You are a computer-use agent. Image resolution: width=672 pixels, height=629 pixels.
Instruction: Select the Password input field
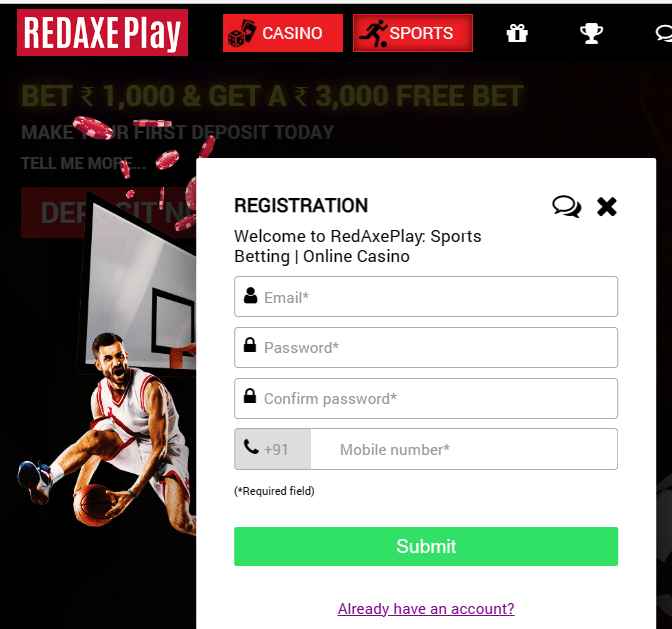point(426,347)
